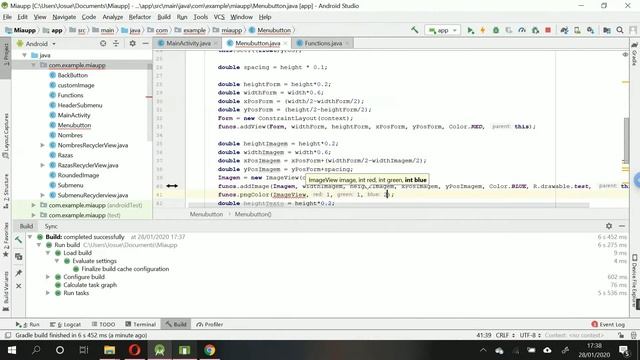Screen dimensions: 640x360
Task: Toggle Layout Captures side panel
Action: click(6, 136)
